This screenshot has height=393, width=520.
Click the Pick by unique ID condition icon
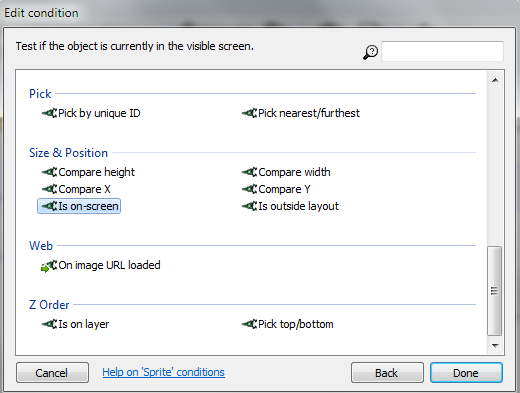(x=49, y=113)
